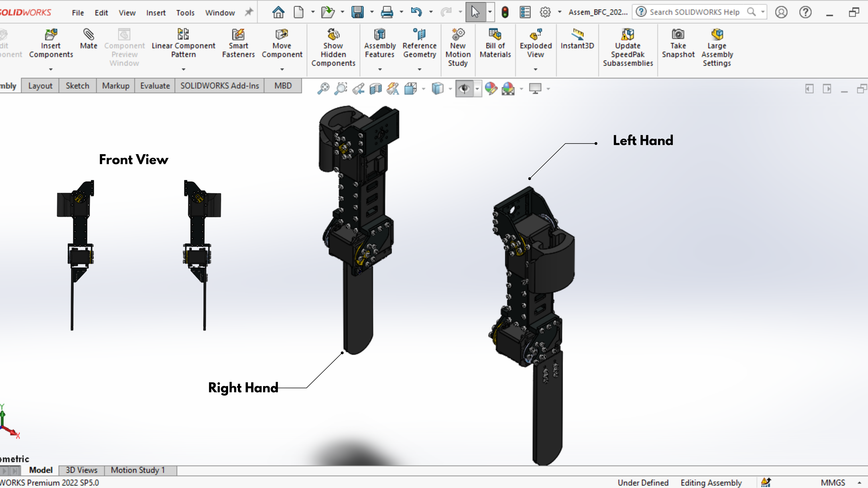Image resolution: width=868 pixels, height=488 pixels.
Task: Open Edit Appearance color ball
Action: coord(491,89)
